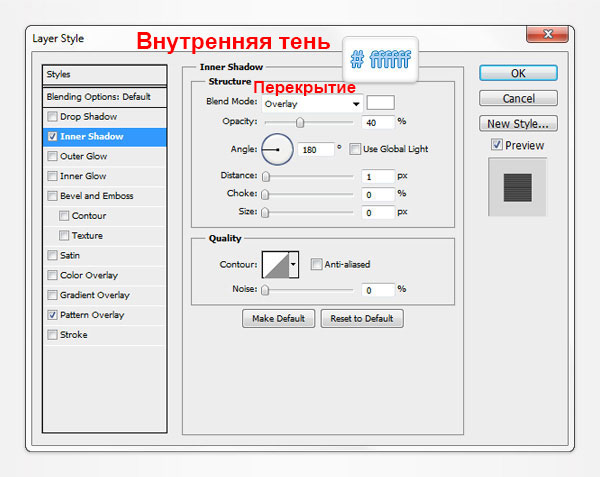Image resolution: width=600 pixels, height=477 pixels.
Task: Enable the Anti-aliased checkbox
Action: point(316,264)
